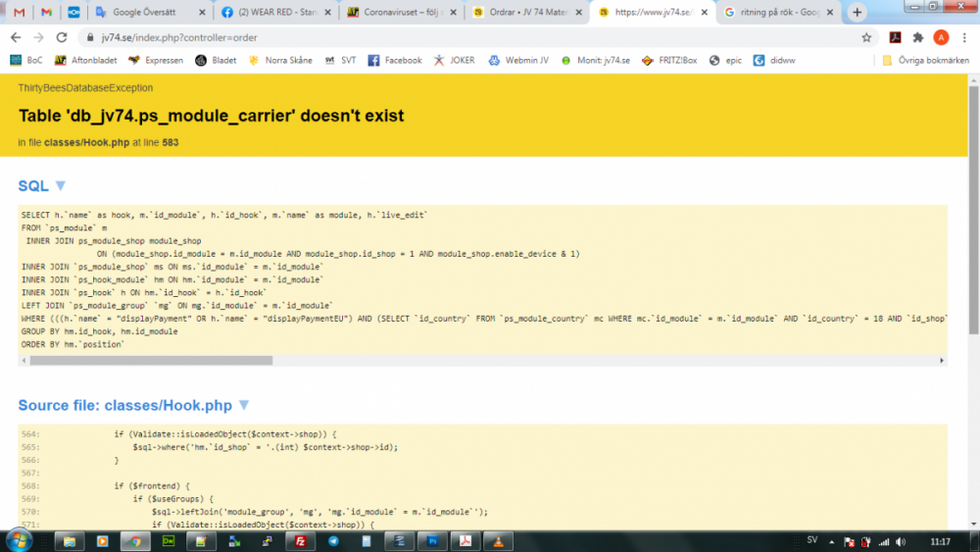Click the 'ORDER BY hm.`position`' SQL line
Viewport: 980px width, 552px height.
point(73,344)
